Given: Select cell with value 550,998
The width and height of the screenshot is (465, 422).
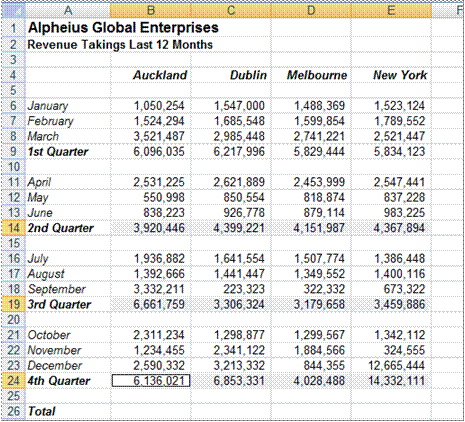Looking at the screenshot, I should point(151,198).
